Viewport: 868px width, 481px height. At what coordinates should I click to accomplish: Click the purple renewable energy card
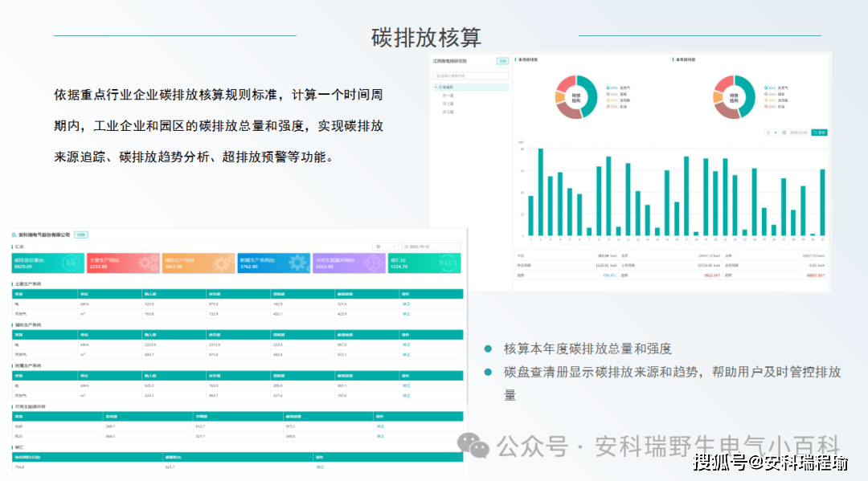point(350,263)
